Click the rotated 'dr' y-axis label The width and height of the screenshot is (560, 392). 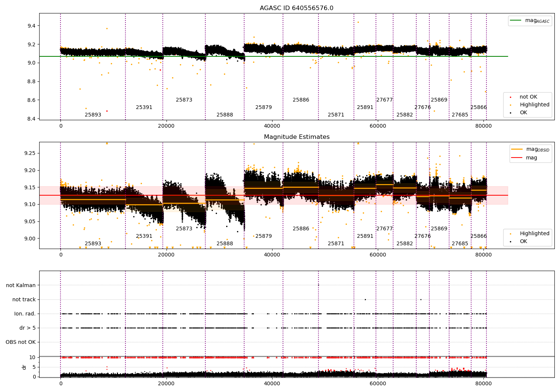(24, 367)
